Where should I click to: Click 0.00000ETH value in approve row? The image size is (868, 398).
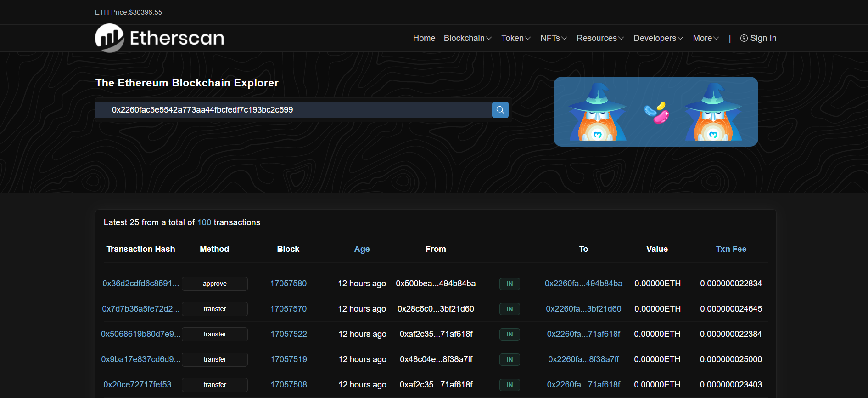[x=657, y=284]
